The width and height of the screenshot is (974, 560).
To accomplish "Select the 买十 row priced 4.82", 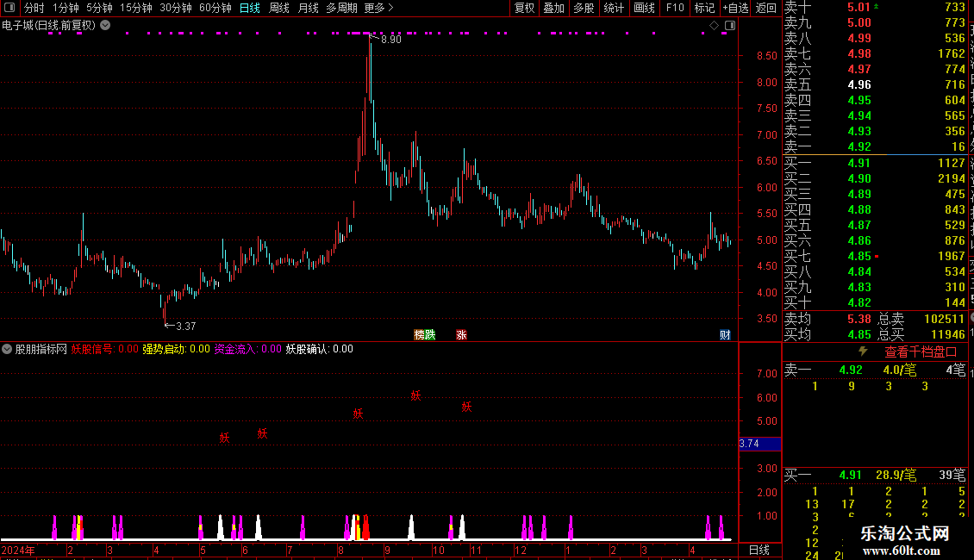I will tap(875, 302).
